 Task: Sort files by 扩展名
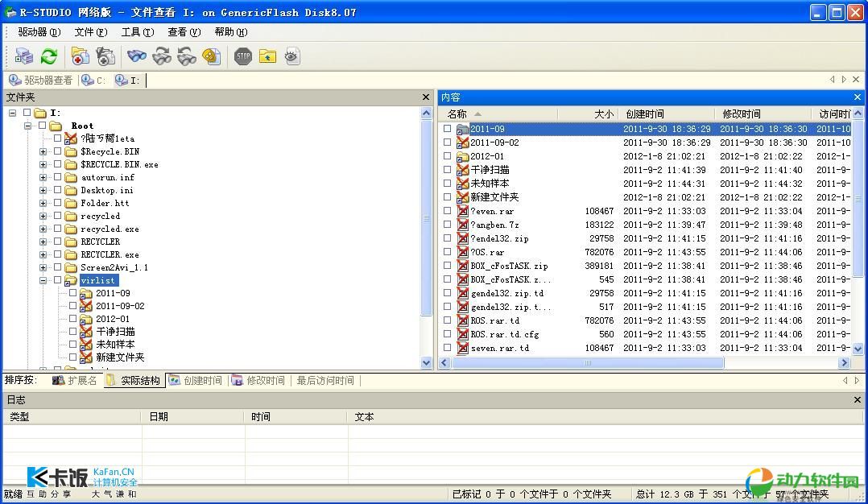(75, 381)
